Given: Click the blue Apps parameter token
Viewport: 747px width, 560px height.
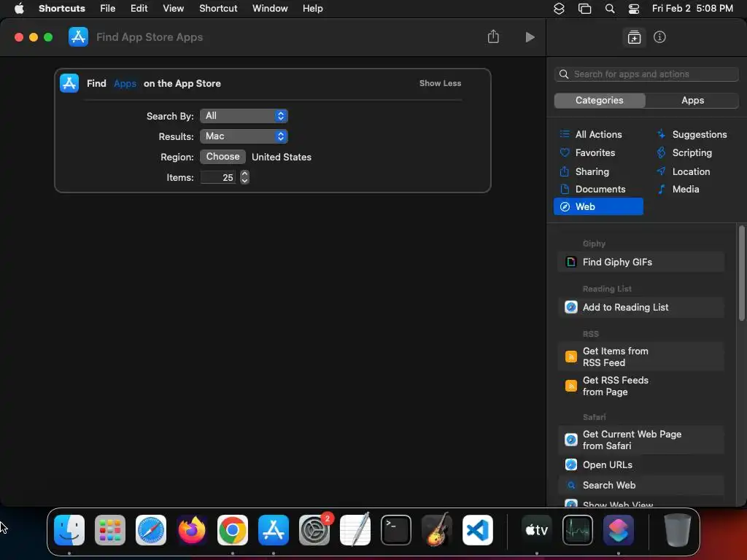Looking at the screenshot, I should pyautogui.click(x=125, y=83).
